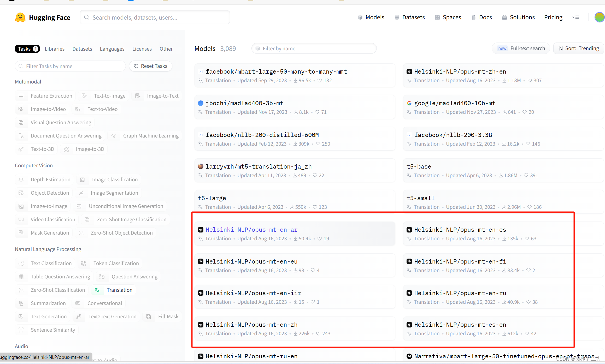The width and height of the screenshot is (605, 364).
Task: Toggle the Text2Text Generation task filter
Action: pyautogui.click(x=106, y=317)
